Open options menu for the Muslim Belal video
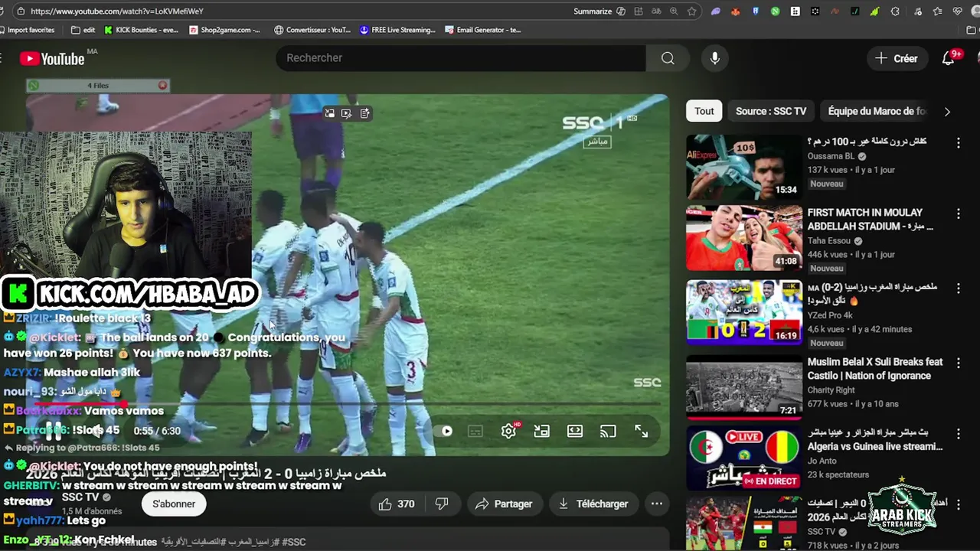980x551 pixels. coord(958,364)
